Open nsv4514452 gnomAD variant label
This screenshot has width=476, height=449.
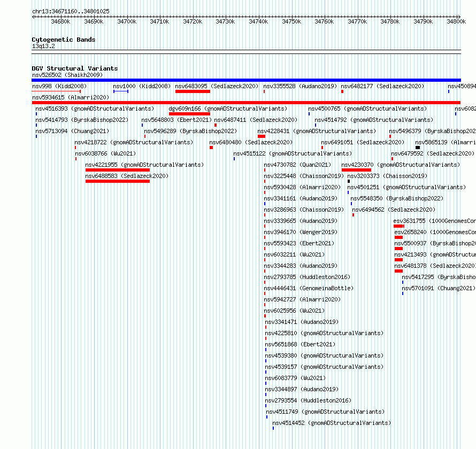coord(332,423)
